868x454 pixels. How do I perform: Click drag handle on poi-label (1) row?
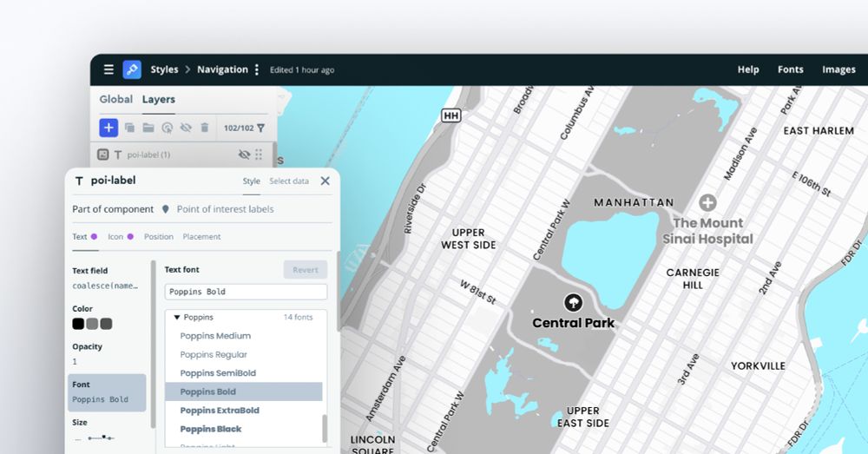tap(259, 155)
